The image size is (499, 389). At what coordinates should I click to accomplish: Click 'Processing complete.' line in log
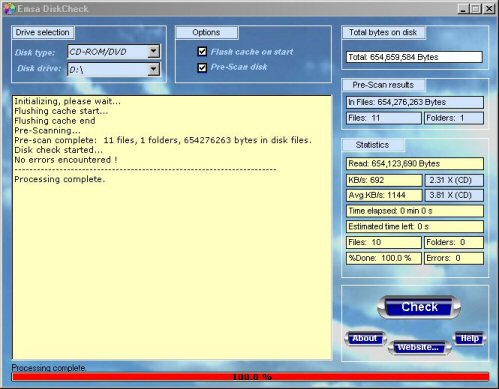pyautogui.click(x=59, y=179)
